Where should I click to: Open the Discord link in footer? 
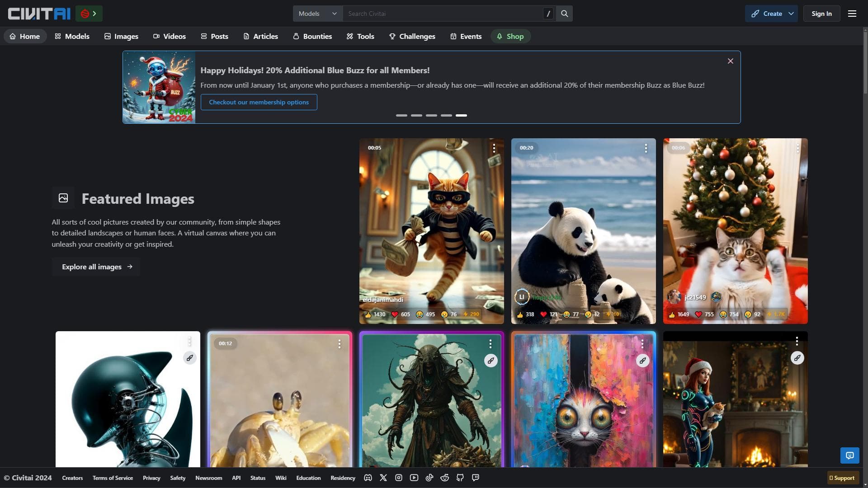pos(368,478)
